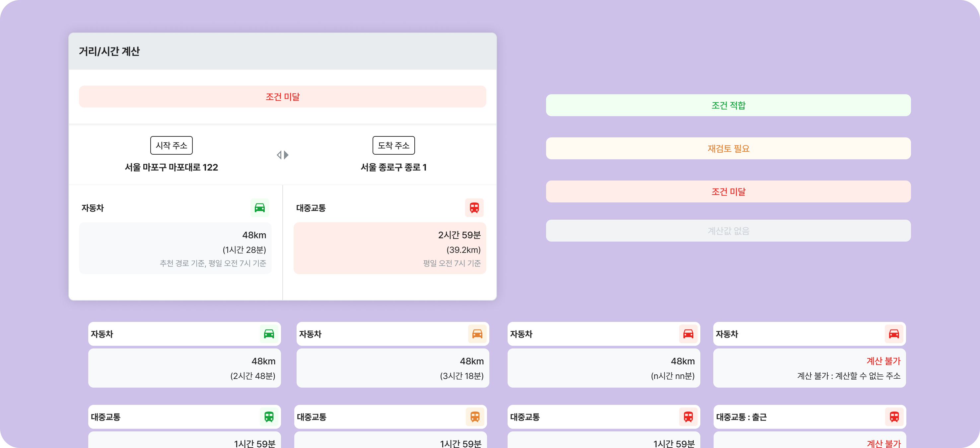Click the orange bus icon

[475, 416]
